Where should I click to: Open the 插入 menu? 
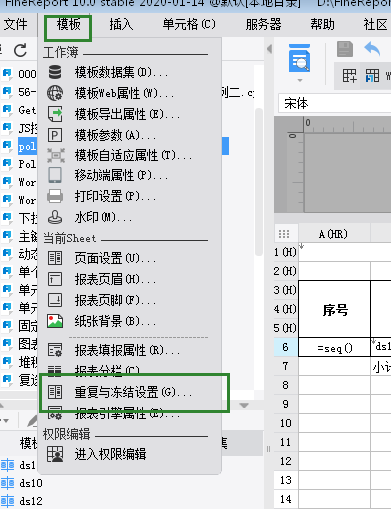(121, 24)
